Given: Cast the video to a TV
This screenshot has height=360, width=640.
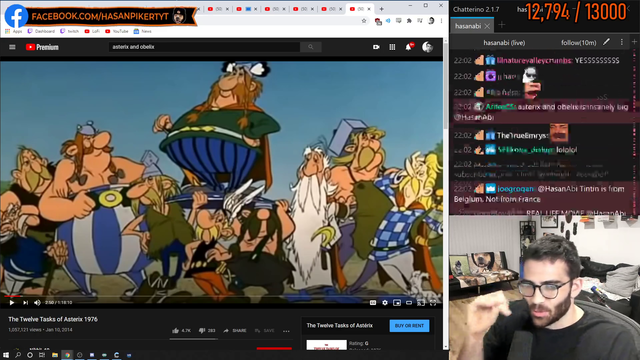Looking at the screenshot, I should [x=421, y=302].
